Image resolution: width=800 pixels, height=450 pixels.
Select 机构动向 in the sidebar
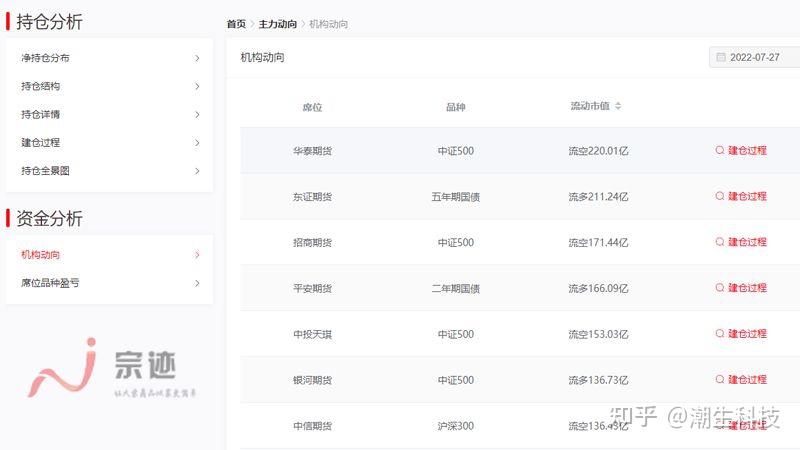(40, 255)
